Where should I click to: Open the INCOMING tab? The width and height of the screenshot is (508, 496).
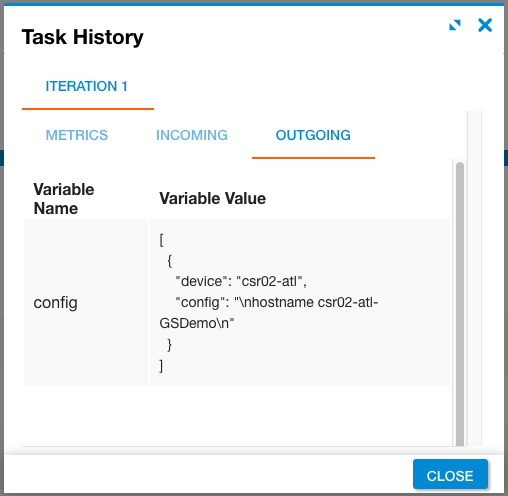(x=192, y=135)
